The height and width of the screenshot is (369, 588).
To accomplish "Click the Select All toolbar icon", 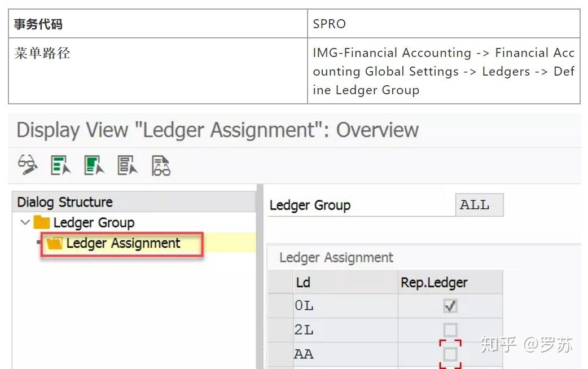I will tap(60, 165).
